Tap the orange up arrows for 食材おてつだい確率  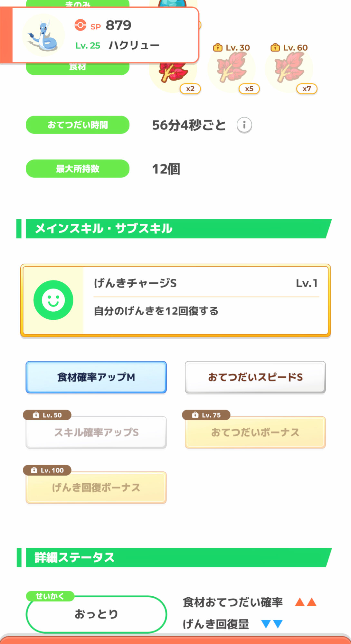[x=306, y=602]
